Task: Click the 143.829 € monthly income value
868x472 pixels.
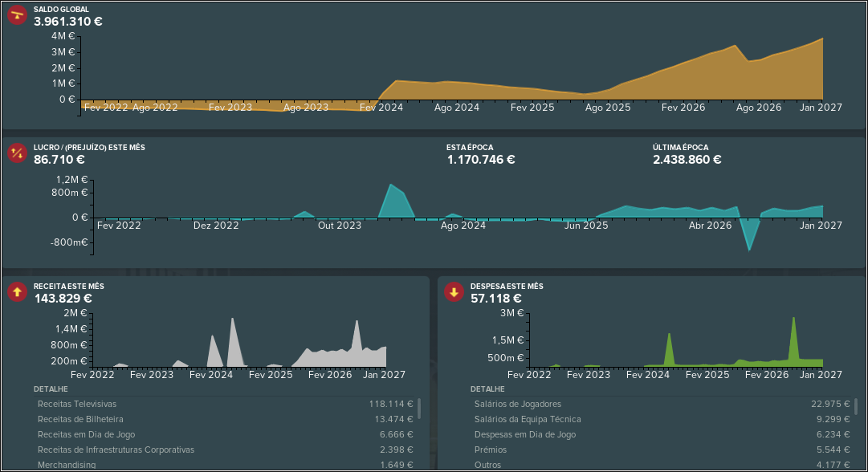Action: [63, 299]
